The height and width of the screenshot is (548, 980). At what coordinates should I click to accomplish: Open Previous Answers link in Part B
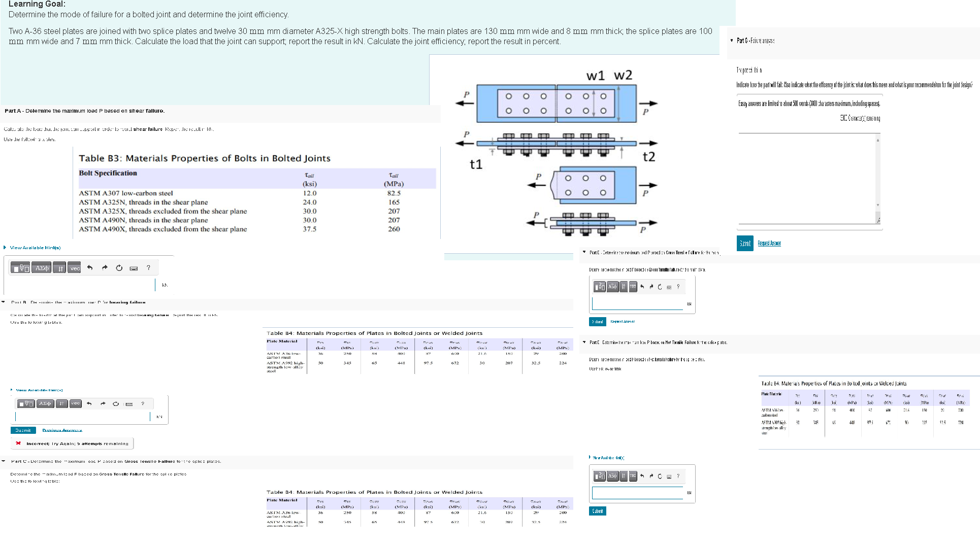(x=62, y=430)
